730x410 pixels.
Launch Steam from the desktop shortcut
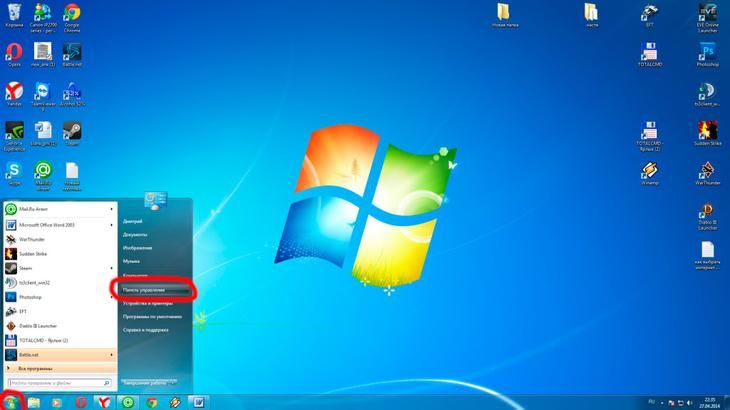coord(72,134)
